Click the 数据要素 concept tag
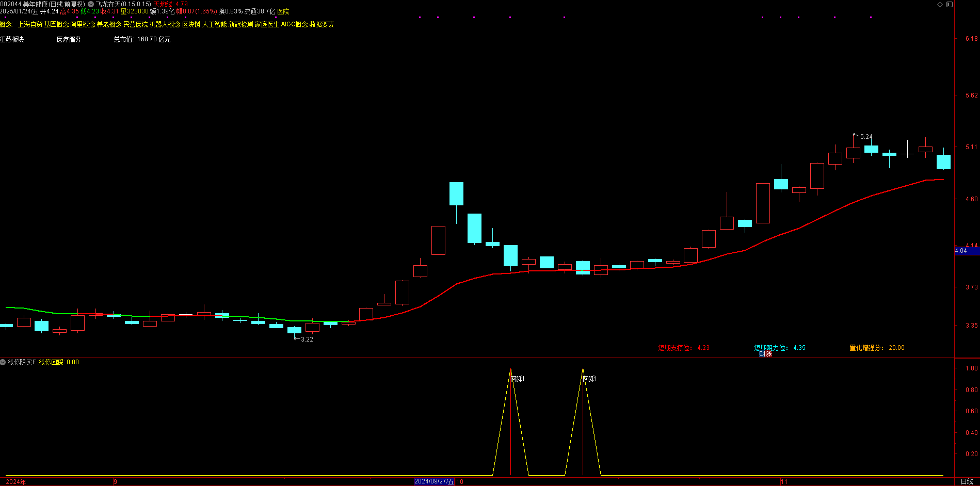Image resolution: width=980 pixels, height=486 pixels. tap(322, 24)
